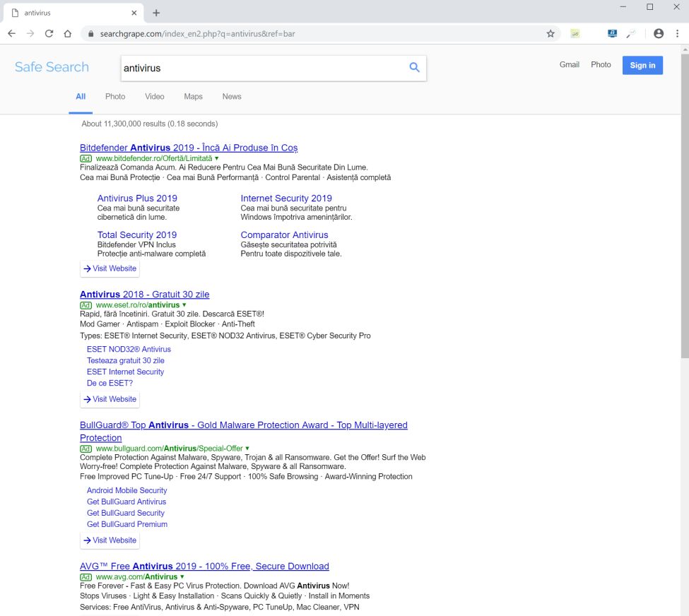Open the Total Security 2019 sitelink
This screenshot has height=616, width=689.
[137, 235]
